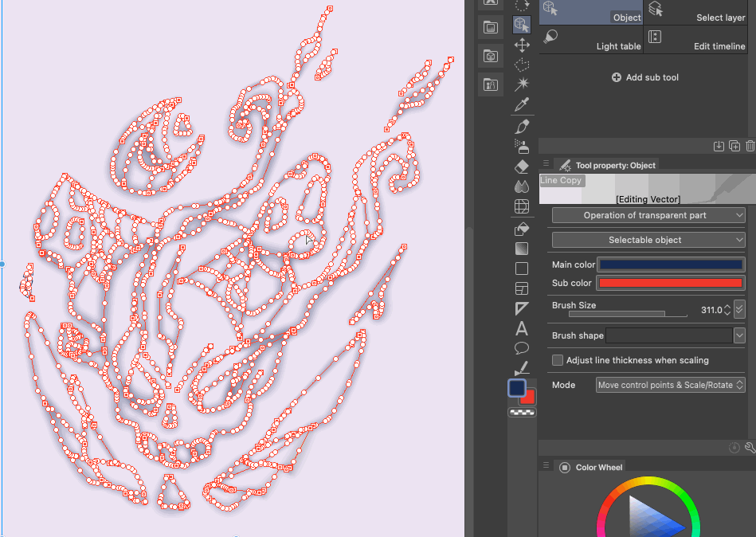
Task: Open Color Wheel panel menu
Action: 546,465
